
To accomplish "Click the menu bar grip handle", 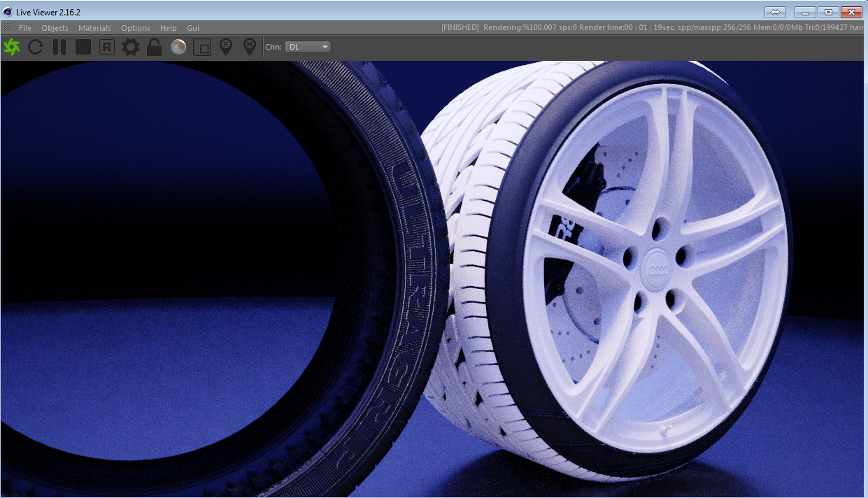I will click(x=8, y=27).
